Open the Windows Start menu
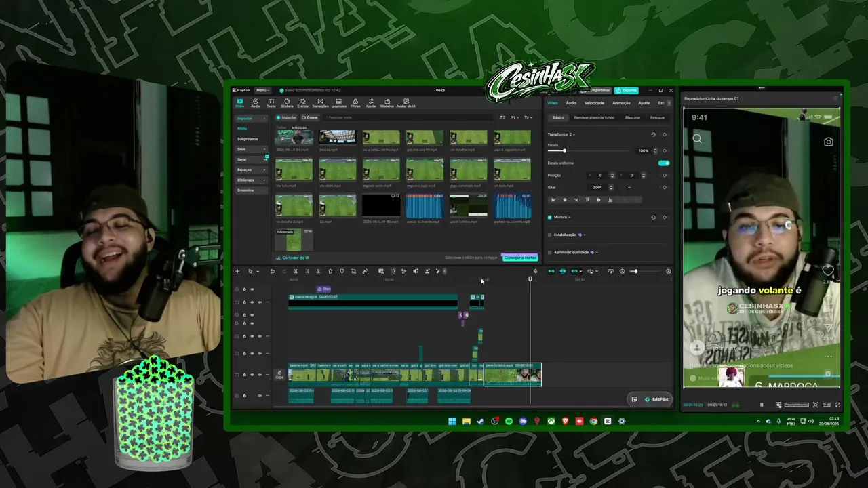 [x=452, y=421]
